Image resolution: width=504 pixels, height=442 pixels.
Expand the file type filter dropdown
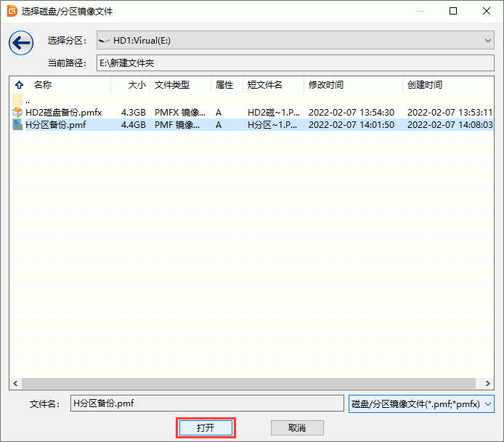421,403
